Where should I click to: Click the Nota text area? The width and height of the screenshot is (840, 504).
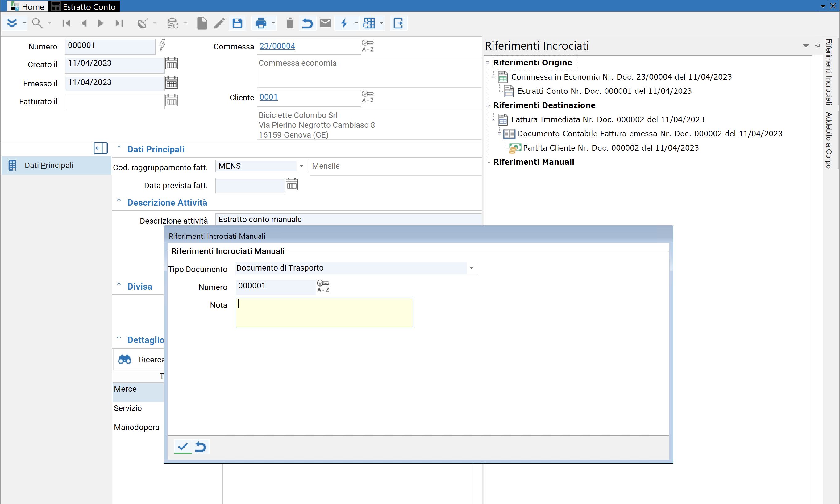pos(324,313)
